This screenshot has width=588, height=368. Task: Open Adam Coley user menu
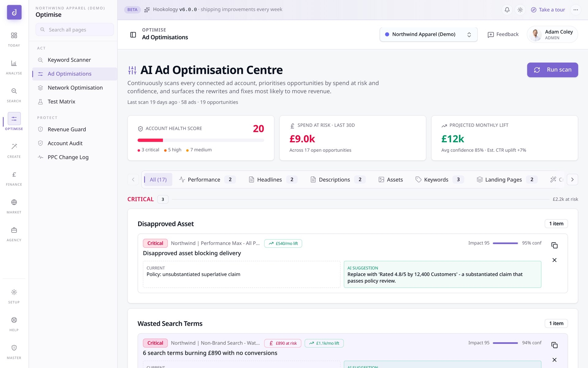[x=552, y=34]
